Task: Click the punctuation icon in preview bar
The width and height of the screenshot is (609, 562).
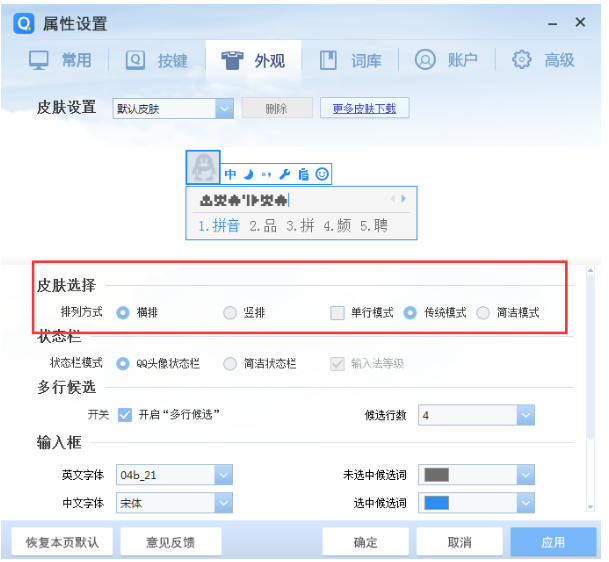Action: (x=266, y=174)
